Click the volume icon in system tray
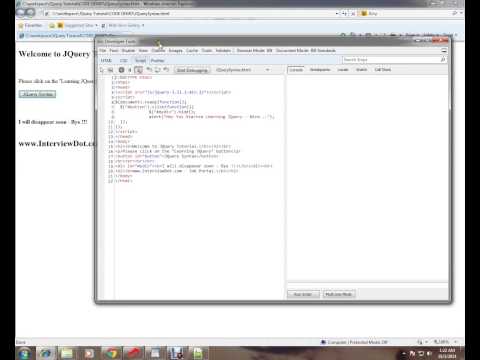480x360 pixels. pos(430,353)
